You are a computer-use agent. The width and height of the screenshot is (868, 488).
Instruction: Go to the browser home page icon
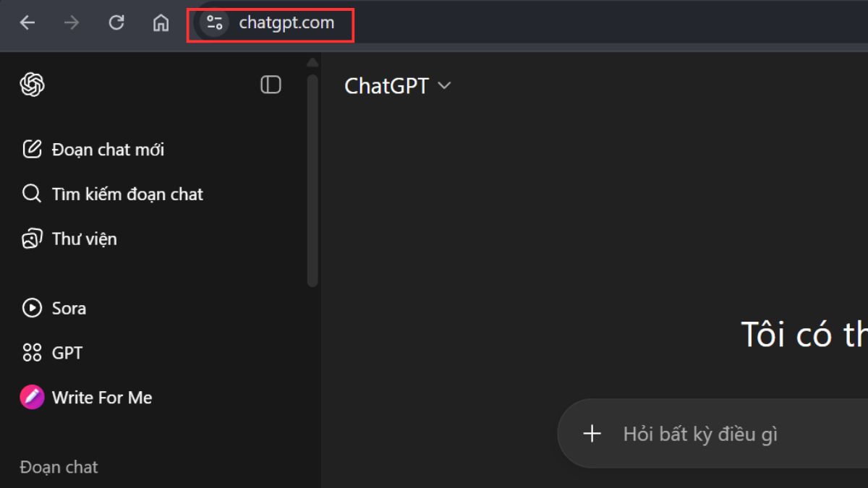[161, 23]
